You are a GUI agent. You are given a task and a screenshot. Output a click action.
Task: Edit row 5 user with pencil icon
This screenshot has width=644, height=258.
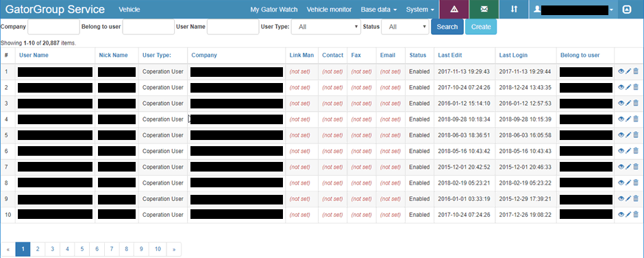[x=628, y=135]
